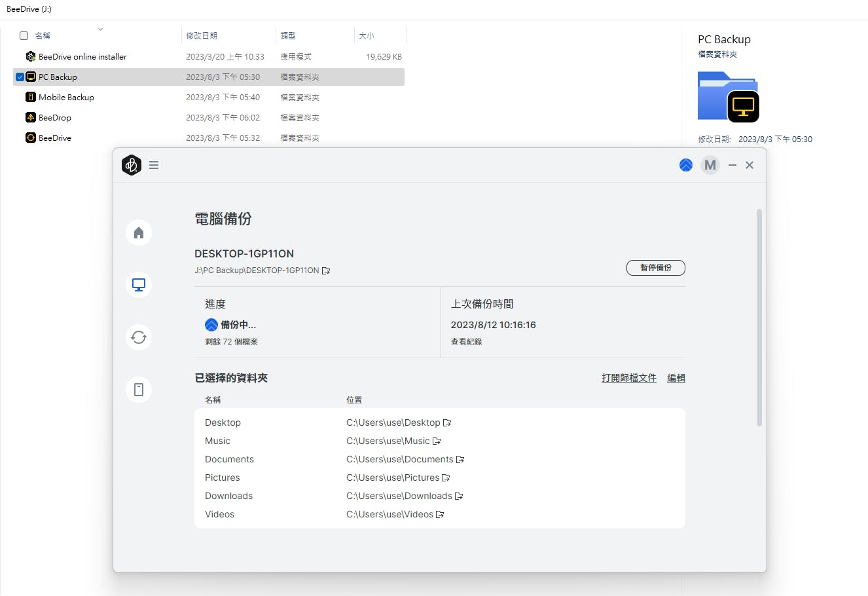This screenshot has width=868, height=596.
Task: Click 打開歸檔文件 link
Action: click(629, 378)
